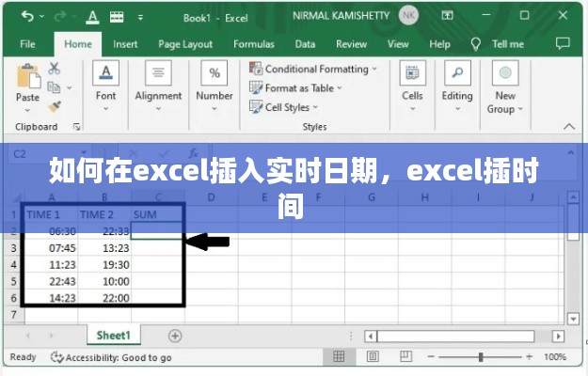Add a new sheet with plus icon

(174, 336)
